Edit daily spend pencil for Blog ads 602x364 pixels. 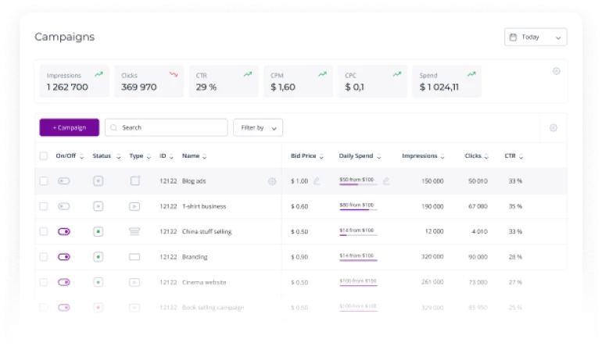point(385,181)
